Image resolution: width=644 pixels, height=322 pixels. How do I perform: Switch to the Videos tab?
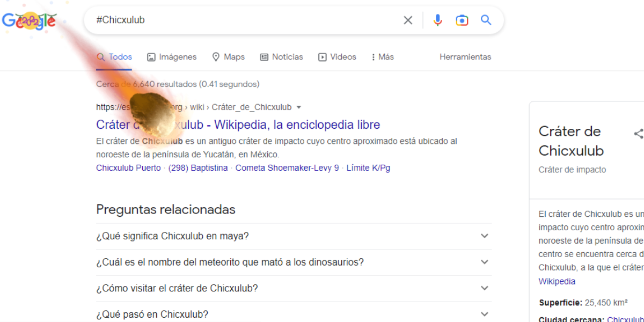pyautogui.click(x=337, y=57)
